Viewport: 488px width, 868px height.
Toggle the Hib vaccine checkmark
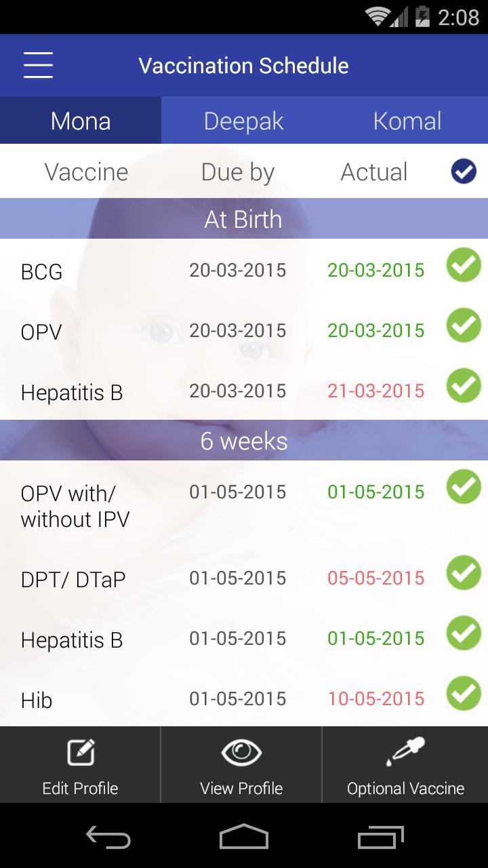(464, 694)
